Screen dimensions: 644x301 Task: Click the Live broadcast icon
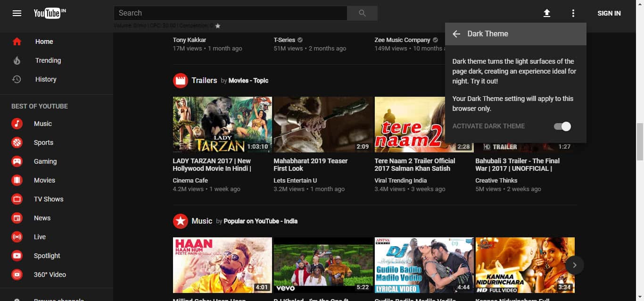[17, 237]
